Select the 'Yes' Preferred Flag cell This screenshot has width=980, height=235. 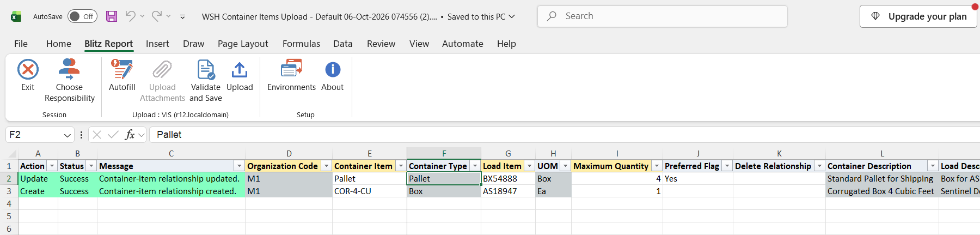(x=697, y=179)
